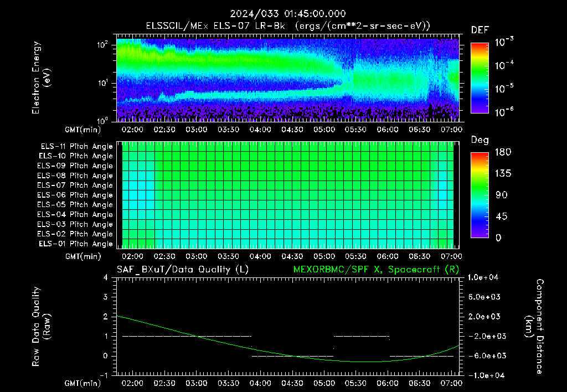
Task: Click the 10^-4 DEF scale value
Action: 504,65
